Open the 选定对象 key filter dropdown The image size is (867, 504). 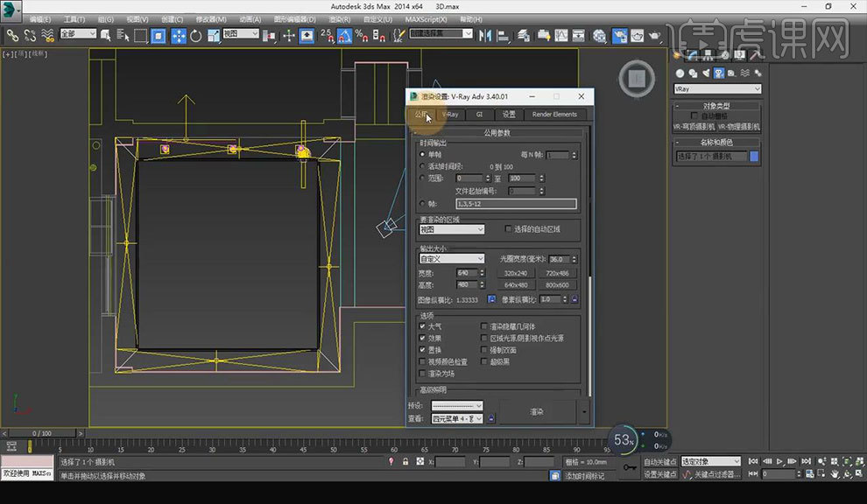pyautogui.click(x=710, y=461)
